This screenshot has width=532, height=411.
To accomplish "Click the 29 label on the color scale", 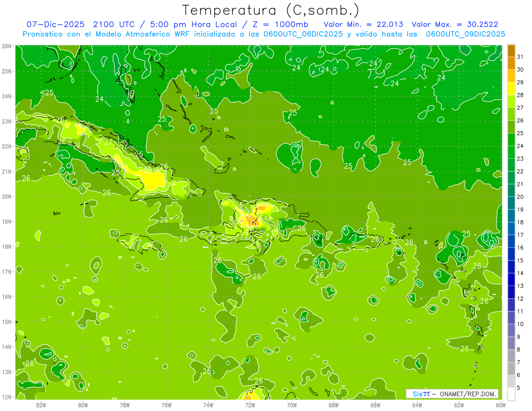I will click(520, 82).
